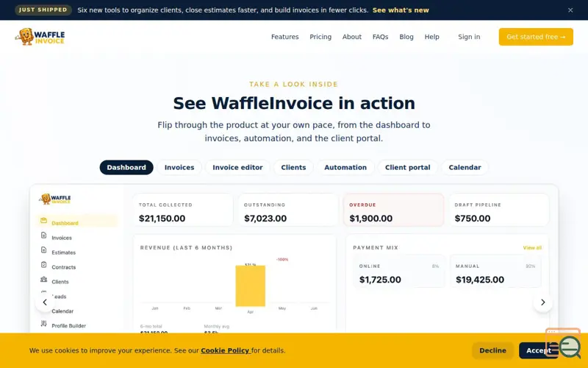Screen dimensions: 588x368
Task: Select Profile Builder in the preview sidebar
Action: [68, 325]
